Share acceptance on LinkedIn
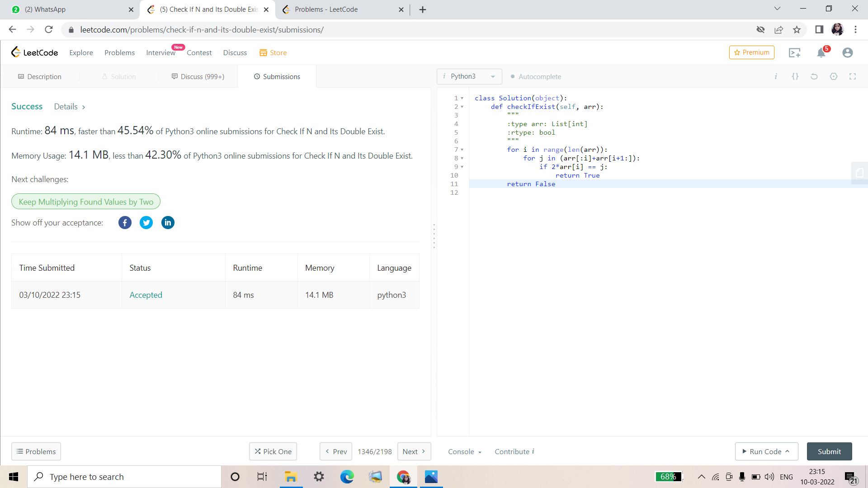 pos(168,222)
